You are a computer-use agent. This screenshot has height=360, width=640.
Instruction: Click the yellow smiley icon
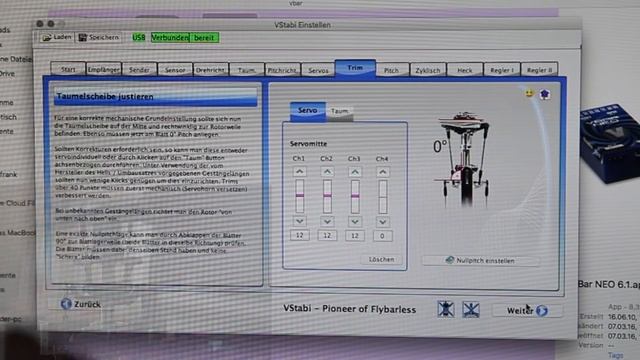529,93
